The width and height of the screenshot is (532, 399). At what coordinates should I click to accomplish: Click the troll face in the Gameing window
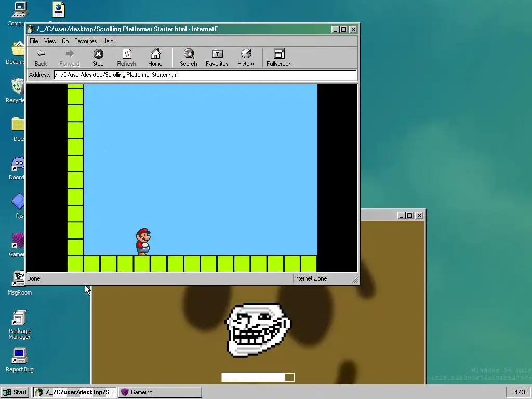click(x=258, y=330)
